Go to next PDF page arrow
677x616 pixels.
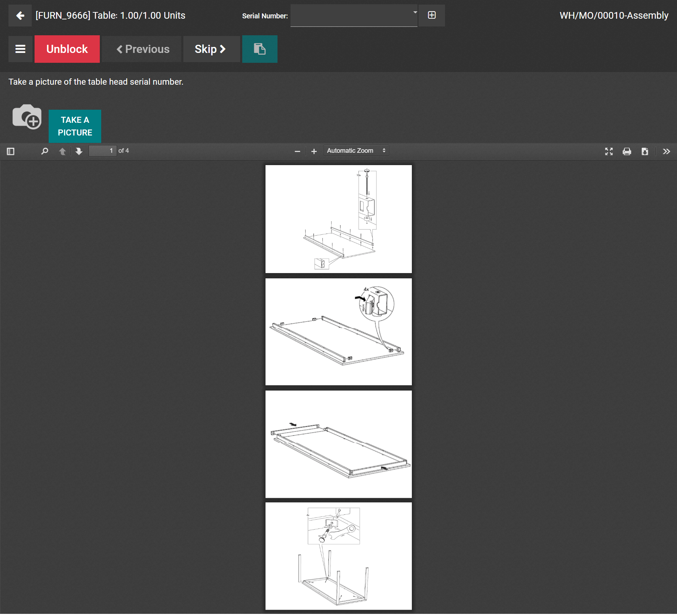click(79, 151)
